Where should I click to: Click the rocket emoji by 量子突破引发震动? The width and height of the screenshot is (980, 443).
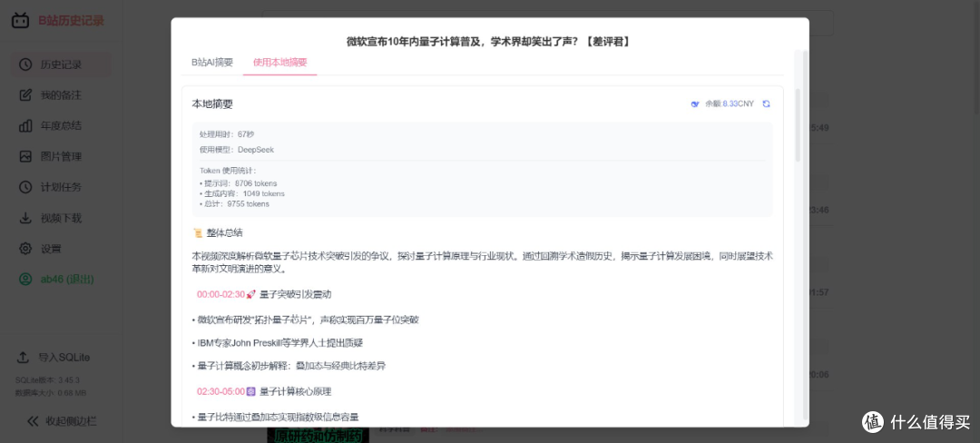pos(251,294)
